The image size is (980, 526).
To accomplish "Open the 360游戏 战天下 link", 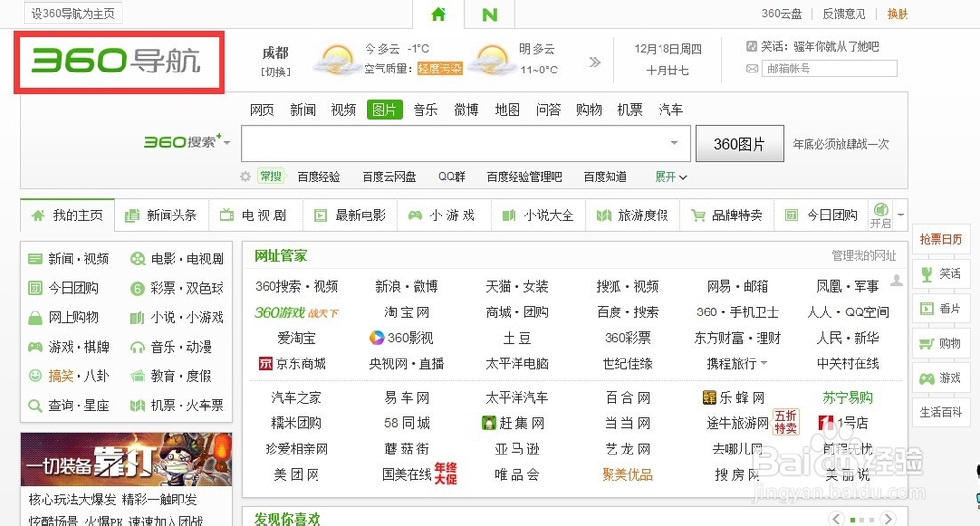I will [296, 312].
